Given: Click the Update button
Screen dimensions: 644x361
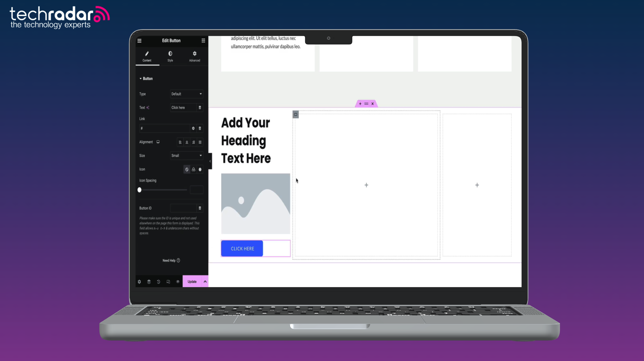Looking at the screenshot, I should pyautogui.click(x=192, y=281).
